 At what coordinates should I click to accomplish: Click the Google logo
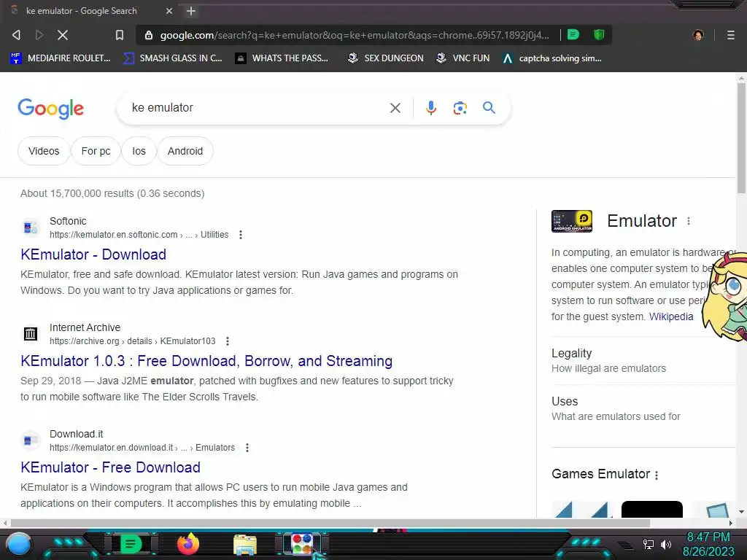[x=50, y=109]
